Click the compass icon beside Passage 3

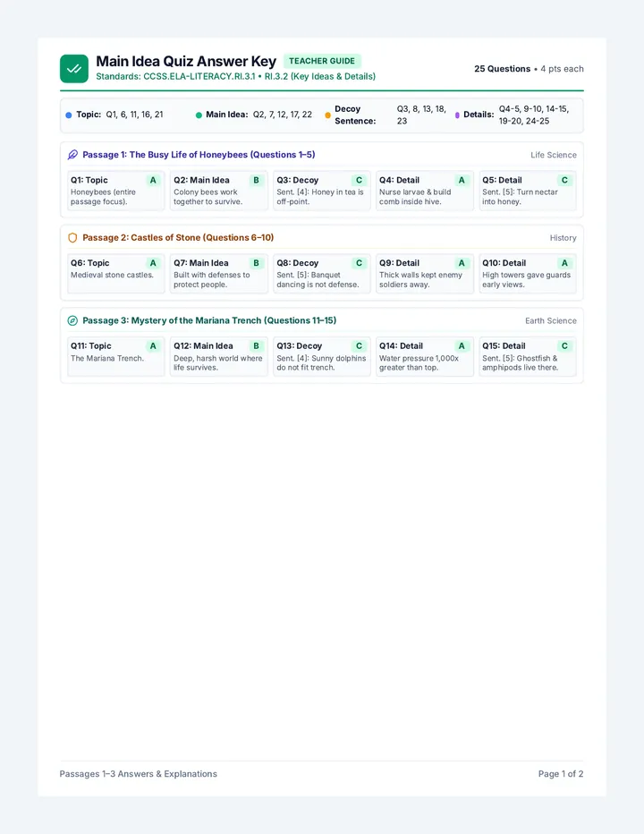click(72, 320)
